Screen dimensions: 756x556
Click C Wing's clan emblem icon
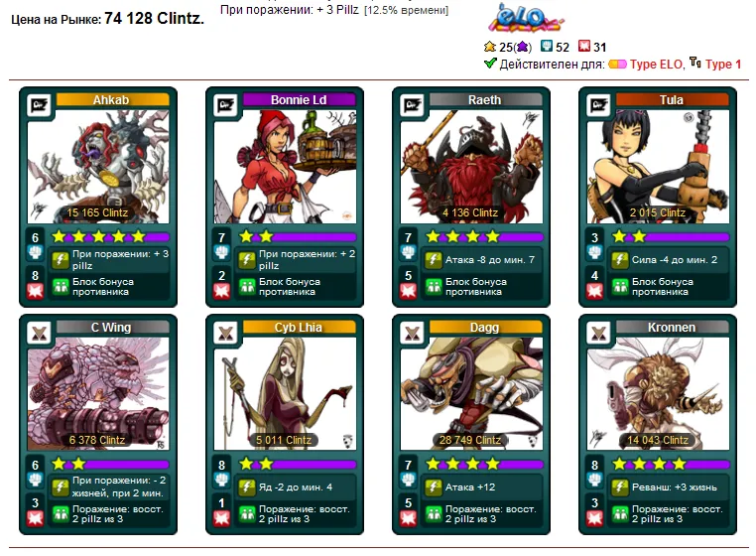point(40,333)
